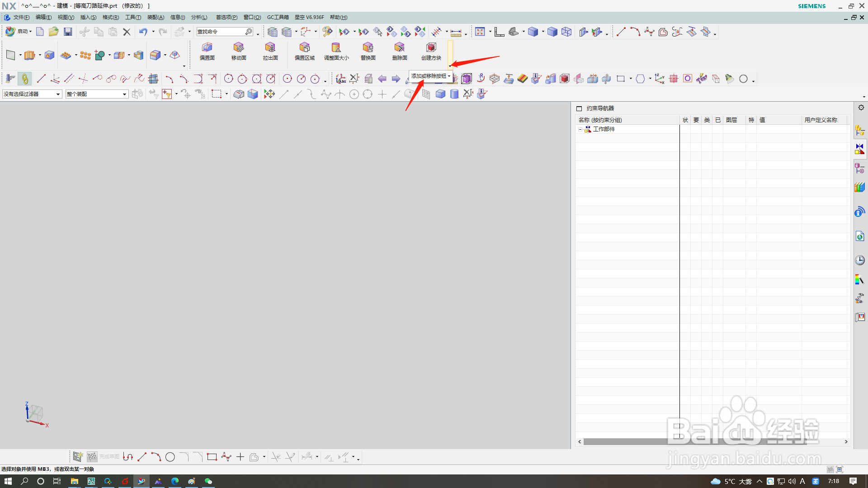The height and width of the screenshot is (488, 868).
Task: Click the Save floppy disk icon
Action: 68,32
